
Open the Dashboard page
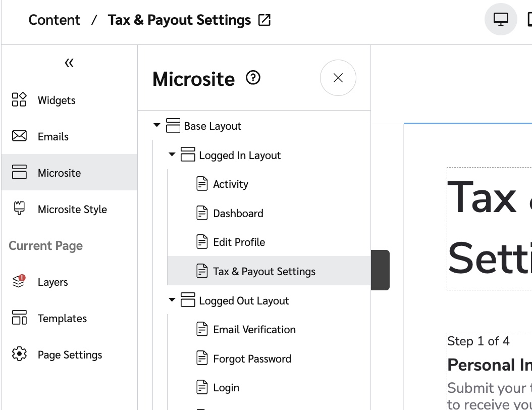pos(238,214)
